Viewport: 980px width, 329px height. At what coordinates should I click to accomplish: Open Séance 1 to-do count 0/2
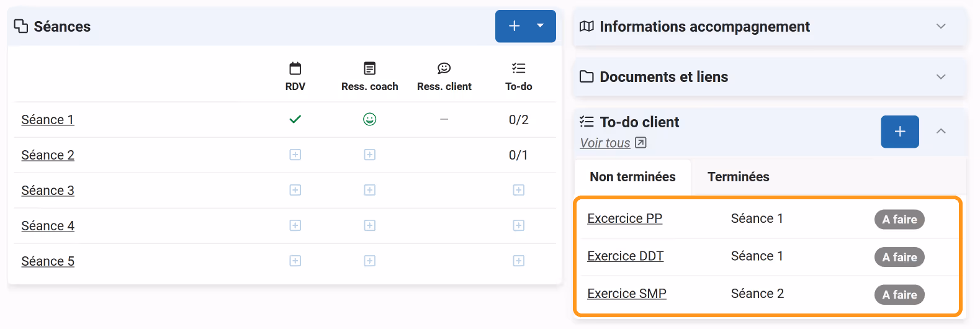point(519,120)
